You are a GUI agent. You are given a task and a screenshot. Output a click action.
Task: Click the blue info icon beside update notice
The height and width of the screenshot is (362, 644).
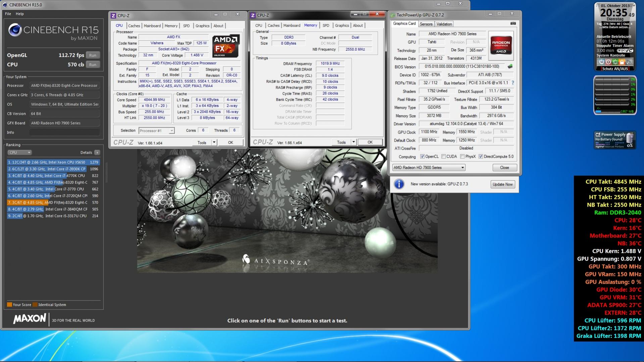click(x=399, y=184)
